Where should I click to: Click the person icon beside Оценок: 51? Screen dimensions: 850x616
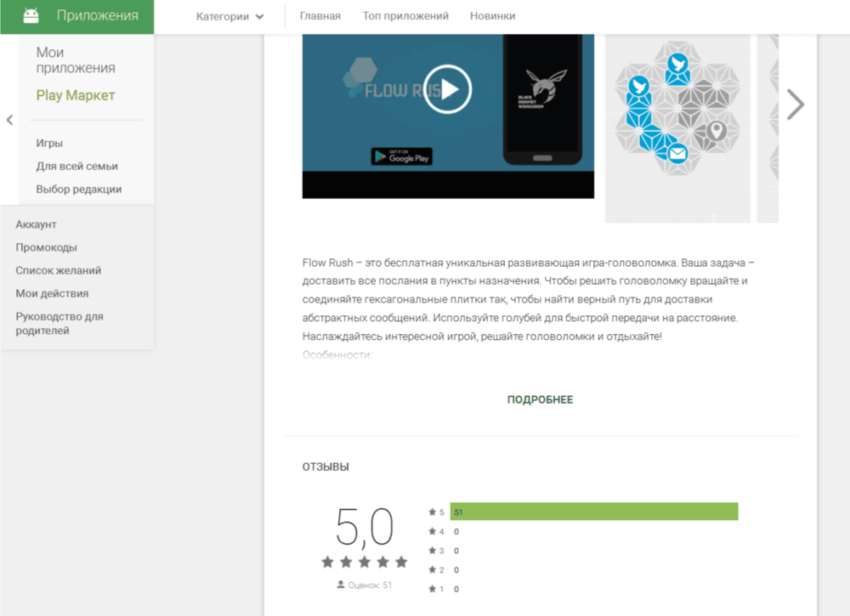pos(338,585)
